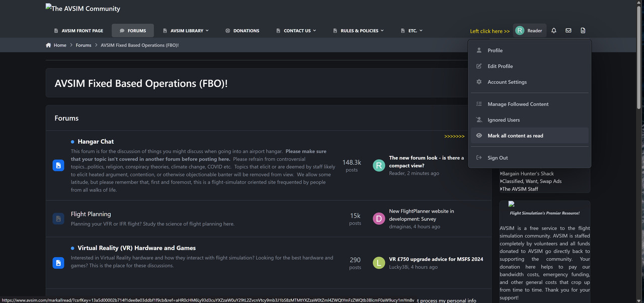
Task: Open the Donations page
Action: [x=242, y=31]
